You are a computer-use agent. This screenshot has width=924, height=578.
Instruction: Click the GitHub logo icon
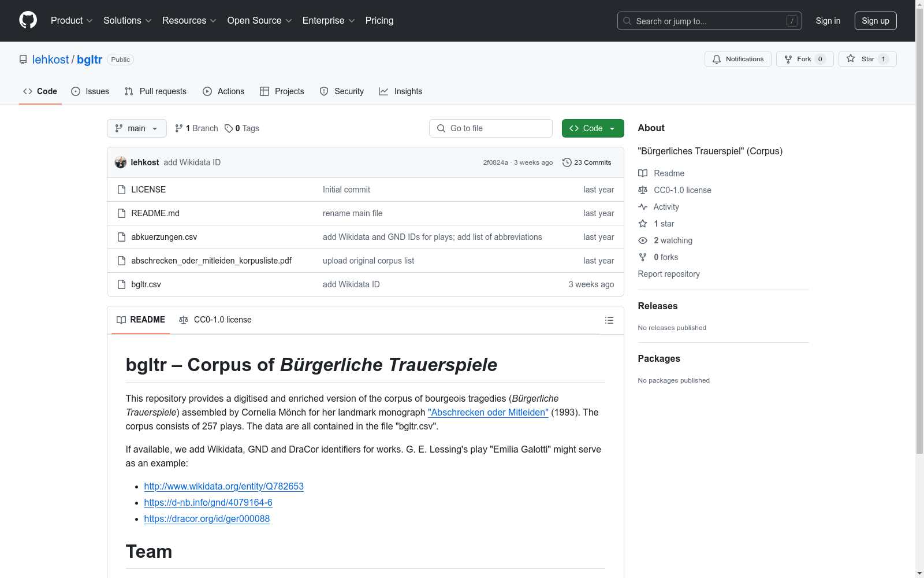click(28, 20)
